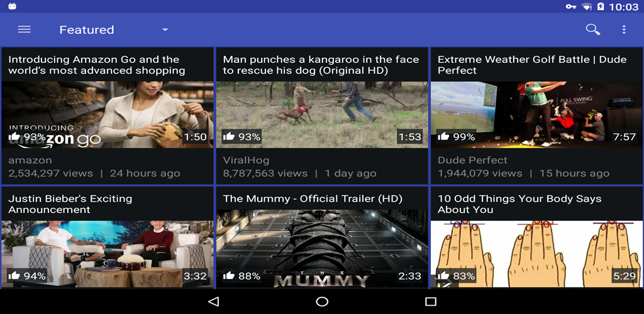Viewport: 644px width, 314px height.
Task: Open the Amazon Go video thumbnail
Action: pyautogui.click(x=108, y=114)
